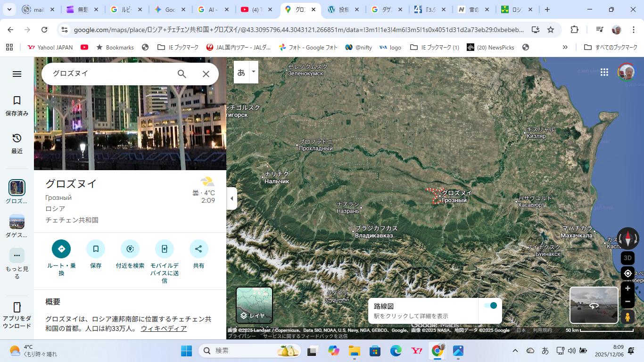Open the Saved (保存済み) sidebar tab

[17, 106]
